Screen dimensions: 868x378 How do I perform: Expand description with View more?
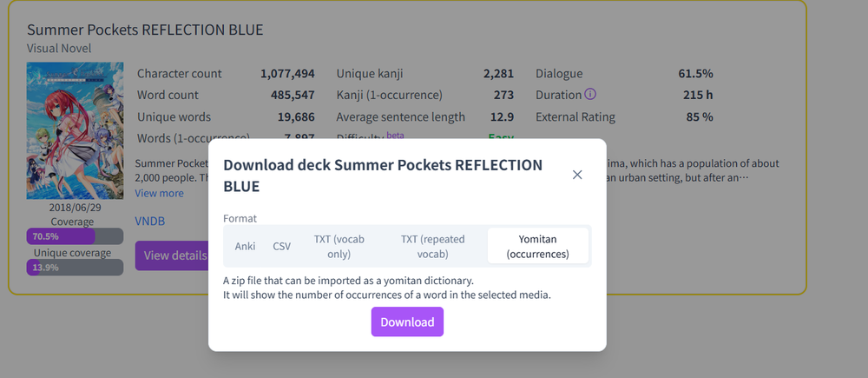click(159, 193)
